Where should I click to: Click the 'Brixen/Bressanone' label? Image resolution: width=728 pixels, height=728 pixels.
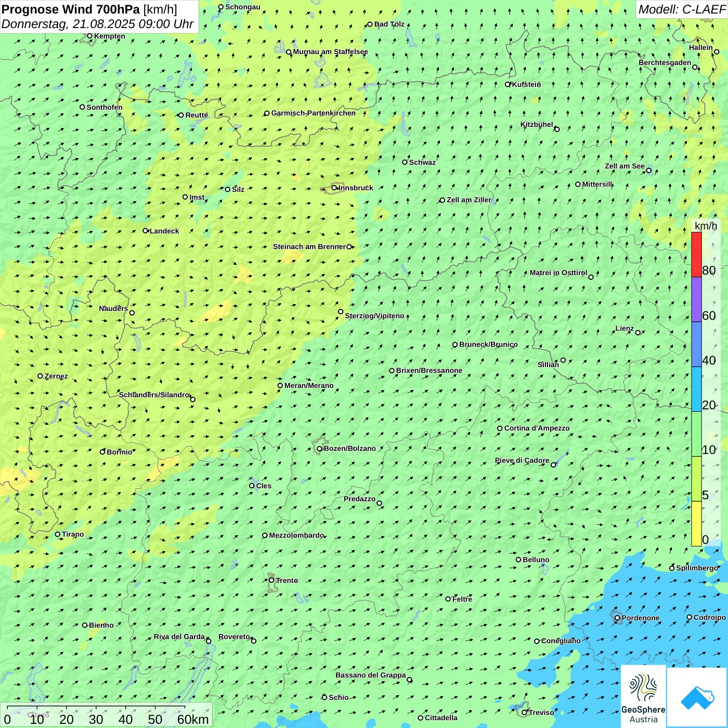pyautogui.click(x=429, y=370)
